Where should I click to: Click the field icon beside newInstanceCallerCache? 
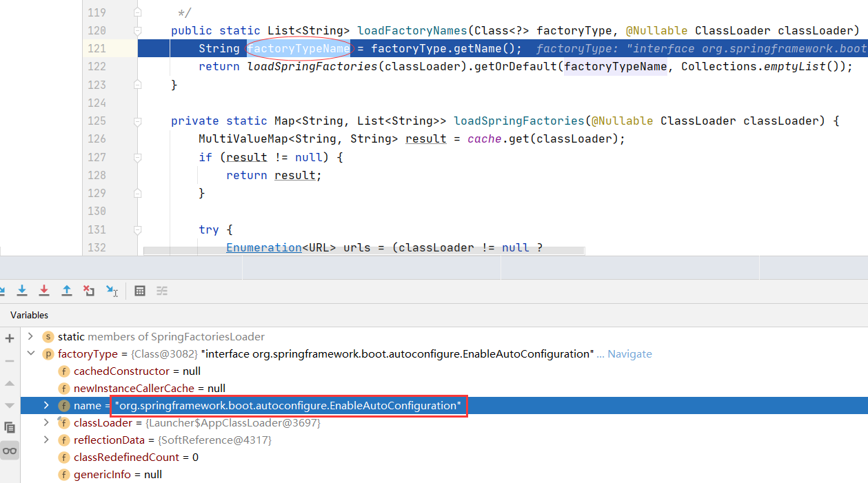[64, 389]
